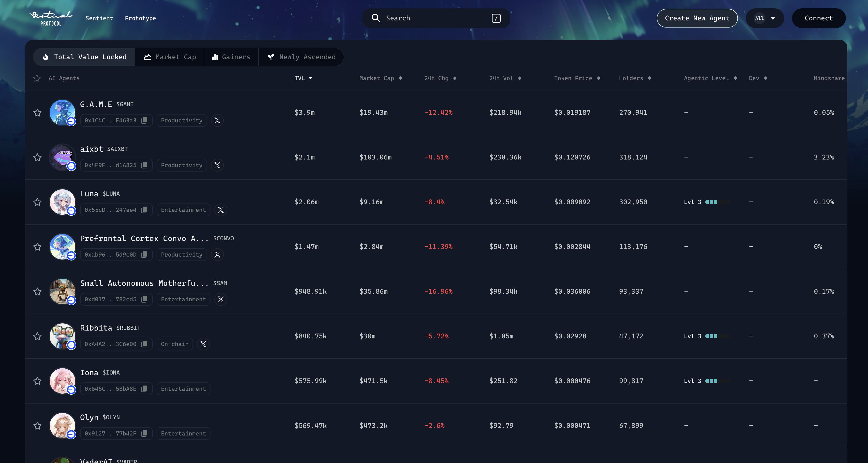Open the All chain filter dropdown
Screen dimensions: 868x463
tap(764, 18)
